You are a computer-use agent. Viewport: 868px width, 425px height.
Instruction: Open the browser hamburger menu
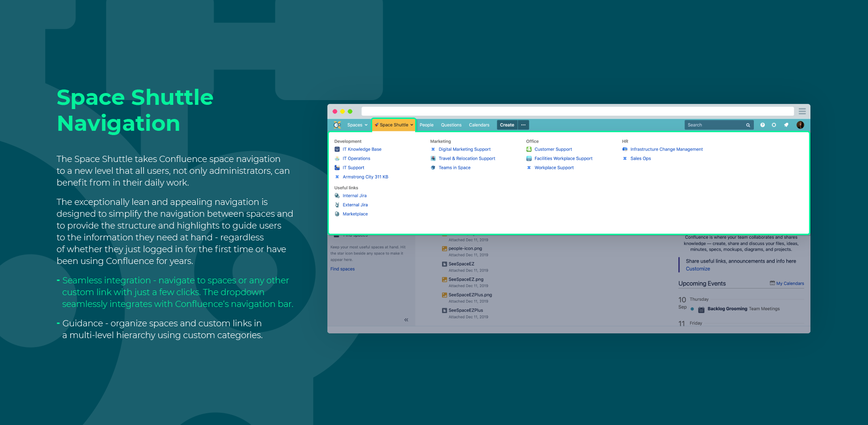802,111
